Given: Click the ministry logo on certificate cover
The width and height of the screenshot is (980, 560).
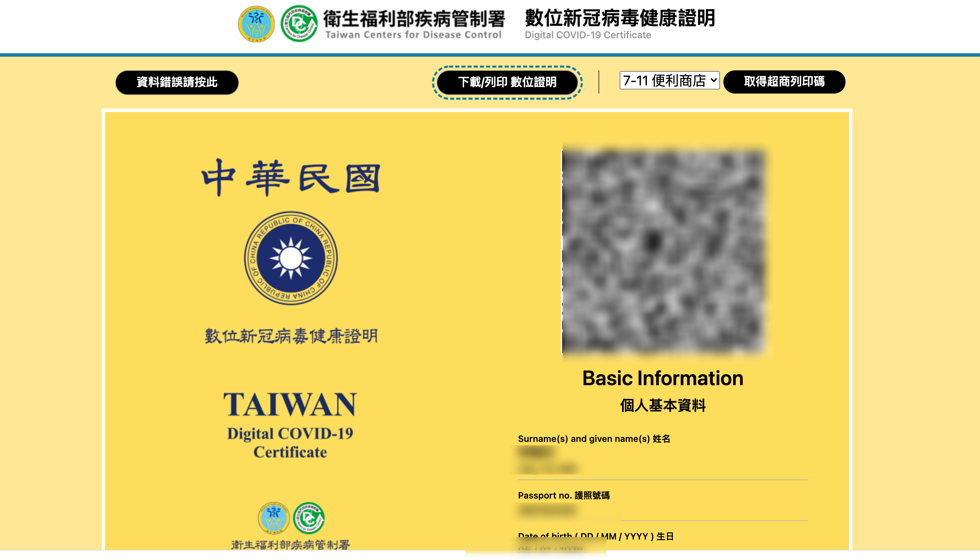Looking at the screenshot, I should tap(274, 518).
